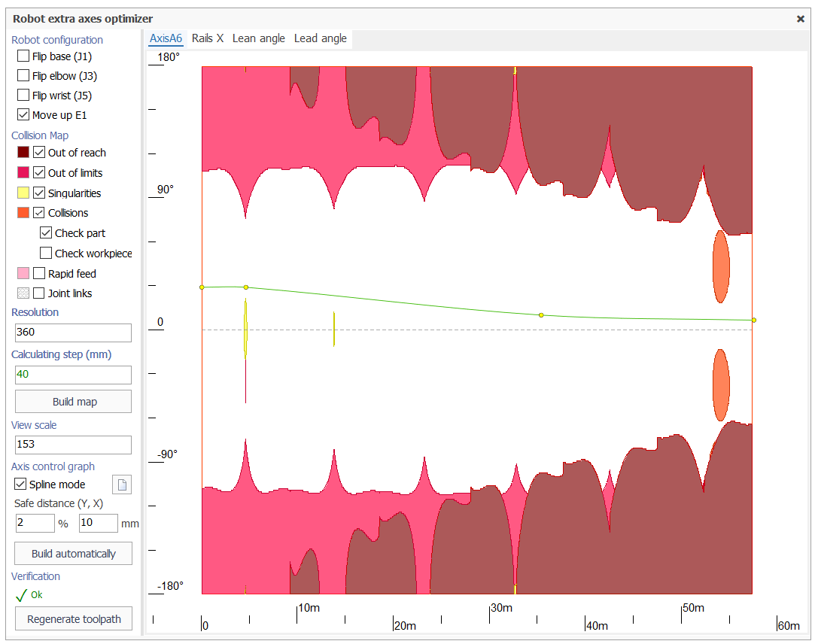Uncheck the Move up E1 checkbox
This screenshot has height=644, width=815.
[x=23, y=115]
